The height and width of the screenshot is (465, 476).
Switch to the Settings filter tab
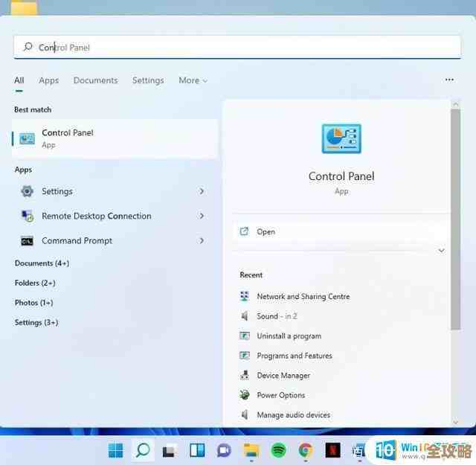click(x=148, y=80)
